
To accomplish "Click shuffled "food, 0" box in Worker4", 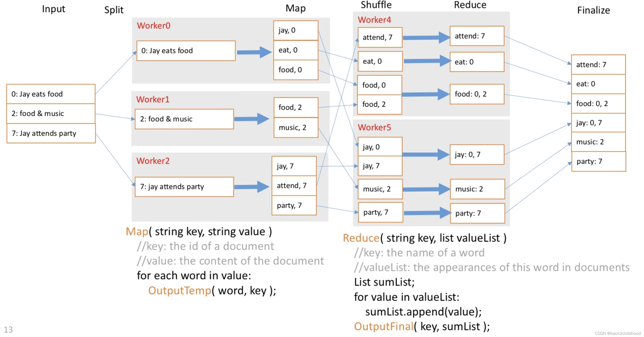I will coord(380,85).
